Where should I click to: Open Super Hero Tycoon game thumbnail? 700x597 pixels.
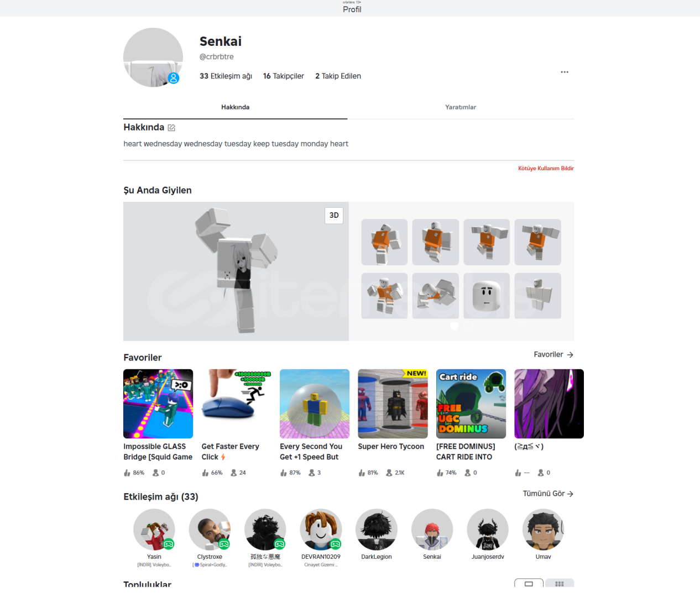point(393,404)
